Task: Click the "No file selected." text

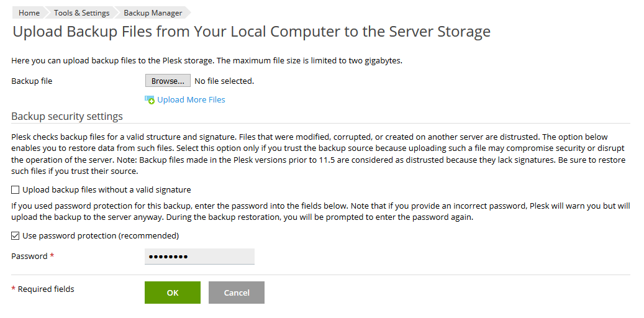Action: pyautogui.click(x=224, y=81)
